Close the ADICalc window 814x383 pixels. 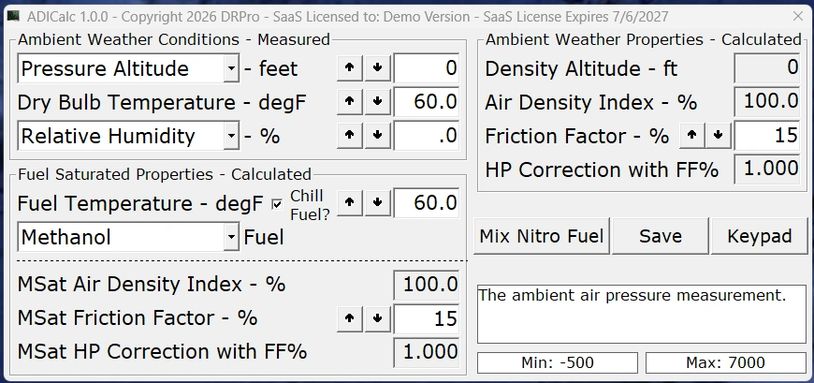(x=798, y=17)
